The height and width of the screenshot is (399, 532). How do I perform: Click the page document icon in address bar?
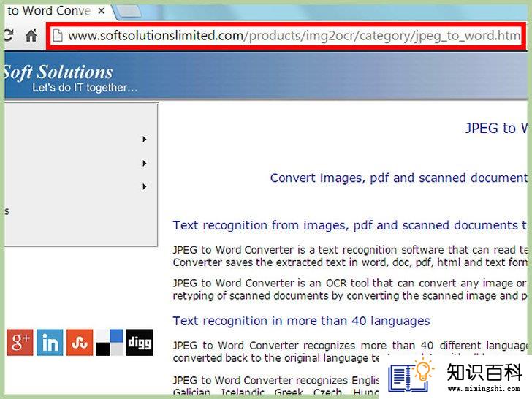coord(58,35)
